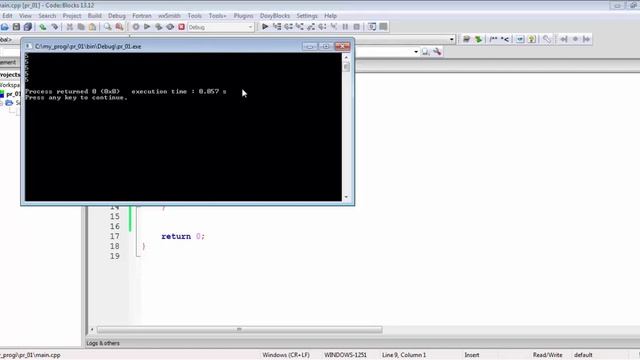The image size is (640, 360).
Task: Build the project with the gear icon
Action: (x=136, y=27)
